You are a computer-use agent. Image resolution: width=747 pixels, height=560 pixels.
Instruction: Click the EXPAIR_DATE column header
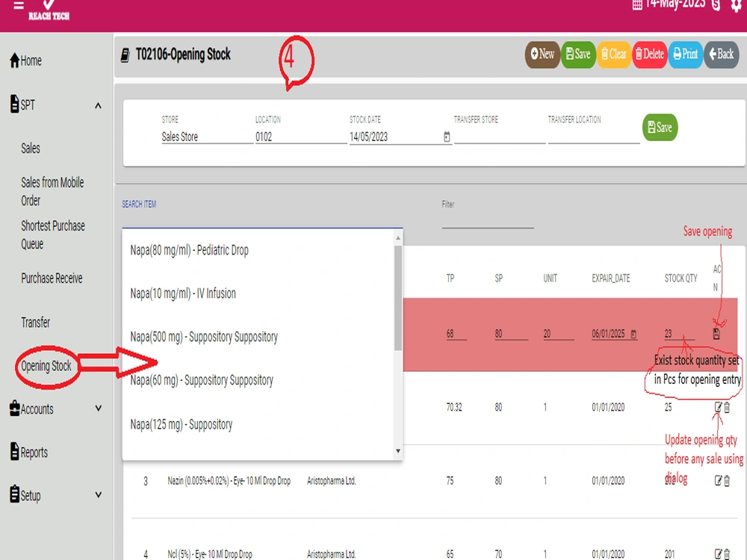(611, 278)
